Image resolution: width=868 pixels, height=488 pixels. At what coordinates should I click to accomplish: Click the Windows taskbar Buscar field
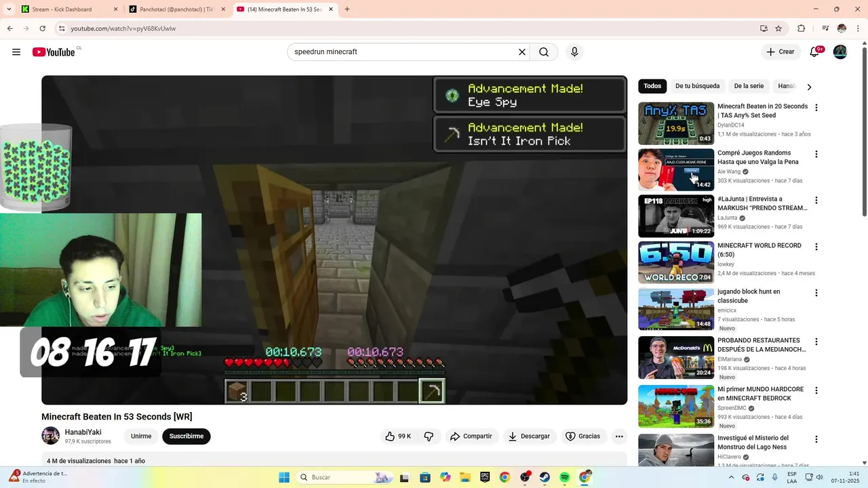[344, 477]
